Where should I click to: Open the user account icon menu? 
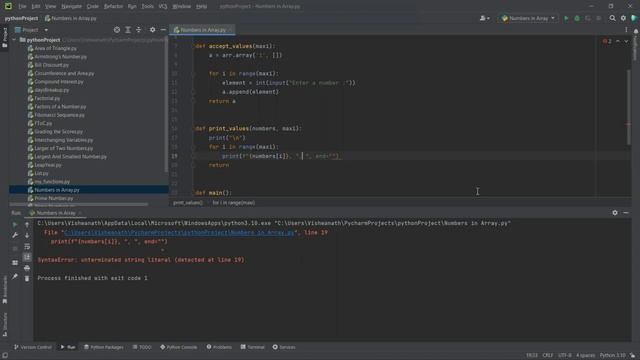pos(484,18)
